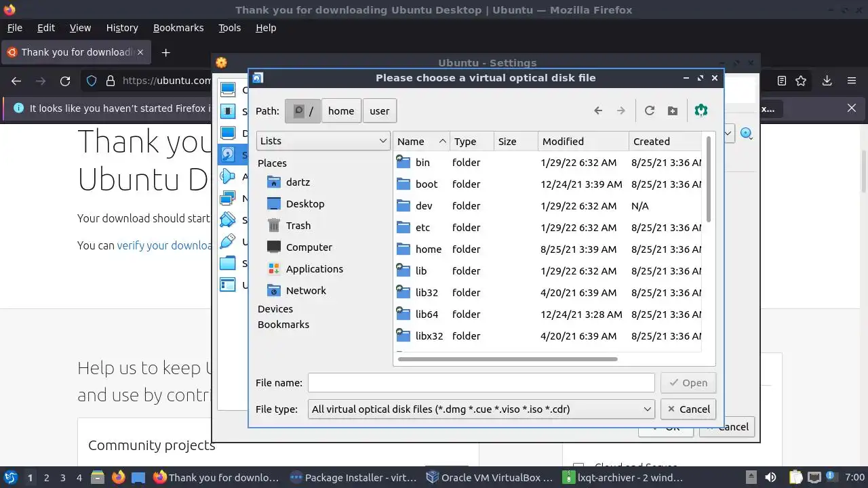This screenshot has height=488, width=868.
Task: Toggle Firefox reader view
Action: point(782,81)
